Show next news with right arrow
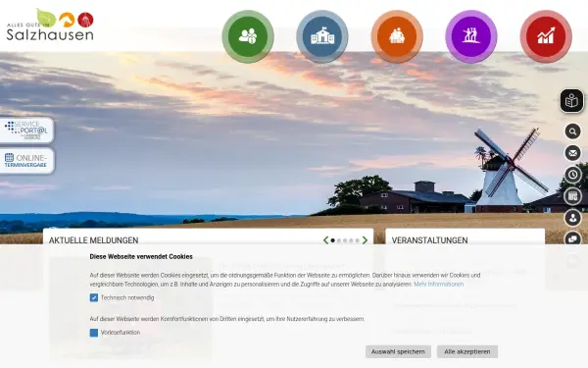Image resolution: width=588 pixels, height=368 pixels. pyautogui.click(x=365, y=240)
